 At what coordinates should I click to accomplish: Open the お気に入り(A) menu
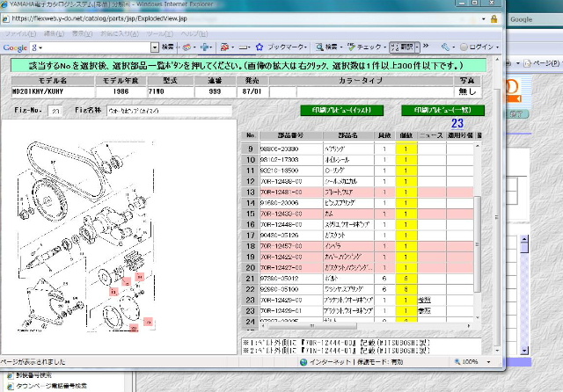[x=120, y=33]
